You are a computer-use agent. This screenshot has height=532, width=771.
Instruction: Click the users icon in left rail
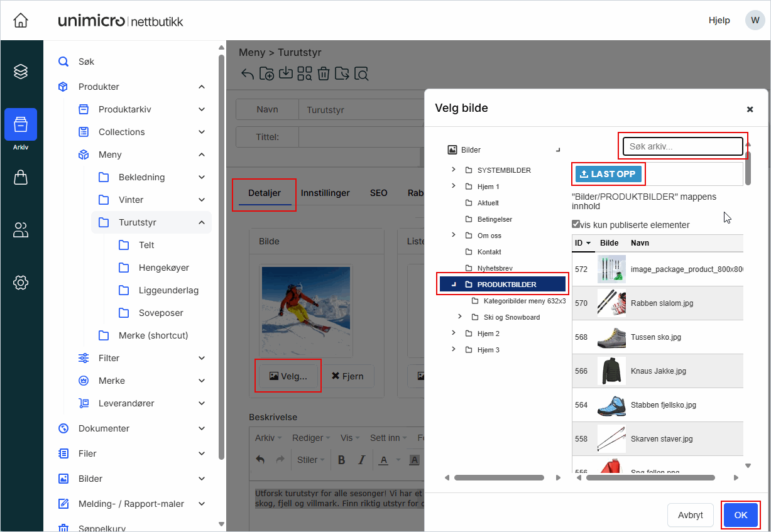coord(21,231)
